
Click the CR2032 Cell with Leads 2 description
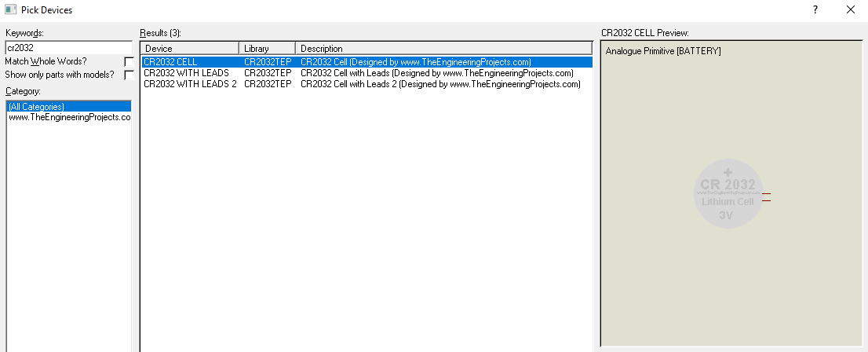tap(439, 84)
